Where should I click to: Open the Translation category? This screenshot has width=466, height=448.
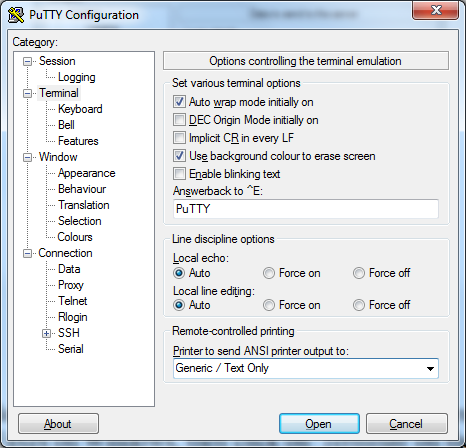click(84, 205)
